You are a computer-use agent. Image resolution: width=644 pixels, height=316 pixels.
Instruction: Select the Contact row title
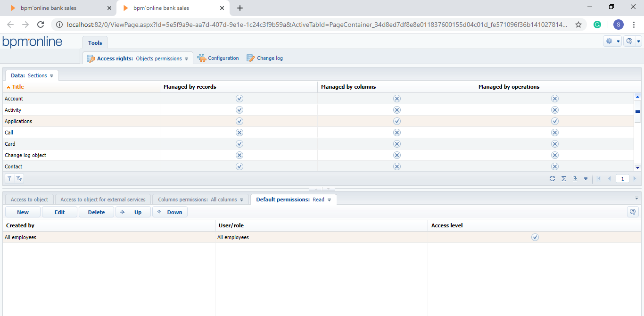(14, 166)
